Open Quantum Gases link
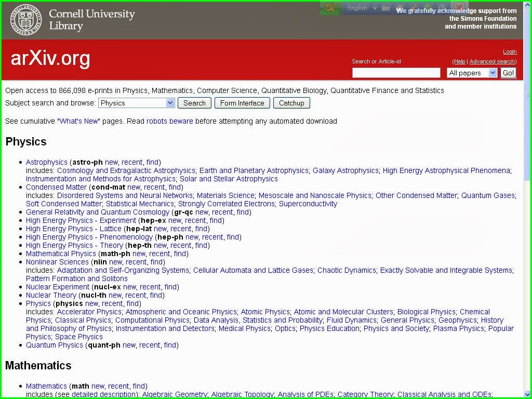The height and width of the screenshot is (399, 532). coord(488,195)
